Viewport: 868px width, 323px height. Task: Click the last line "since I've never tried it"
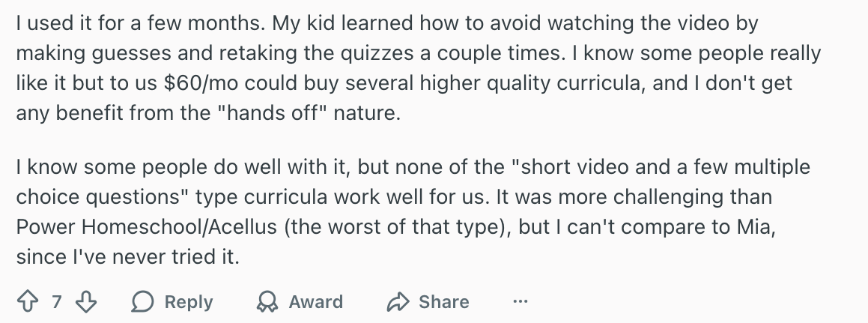[127, 259]
